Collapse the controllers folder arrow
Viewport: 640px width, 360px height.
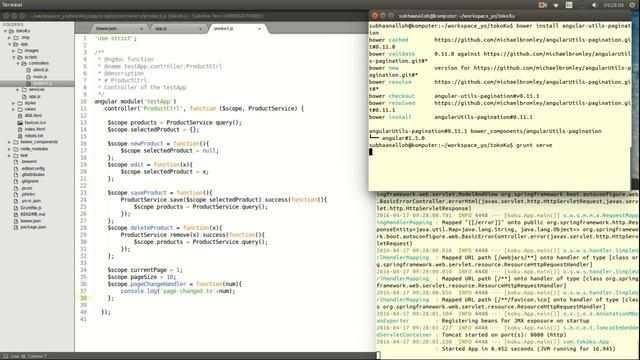click(x=18, y=64)
